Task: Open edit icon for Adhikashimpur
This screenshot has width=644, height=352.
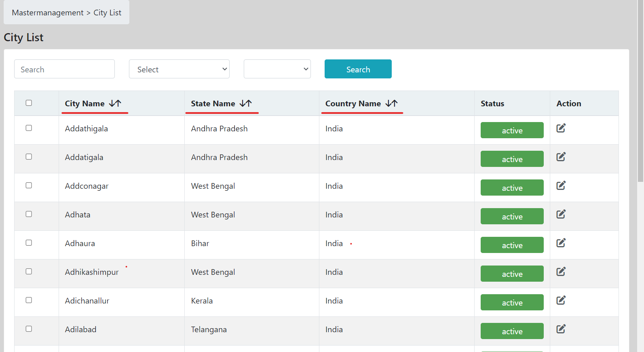Action: [x=561, y=272]
